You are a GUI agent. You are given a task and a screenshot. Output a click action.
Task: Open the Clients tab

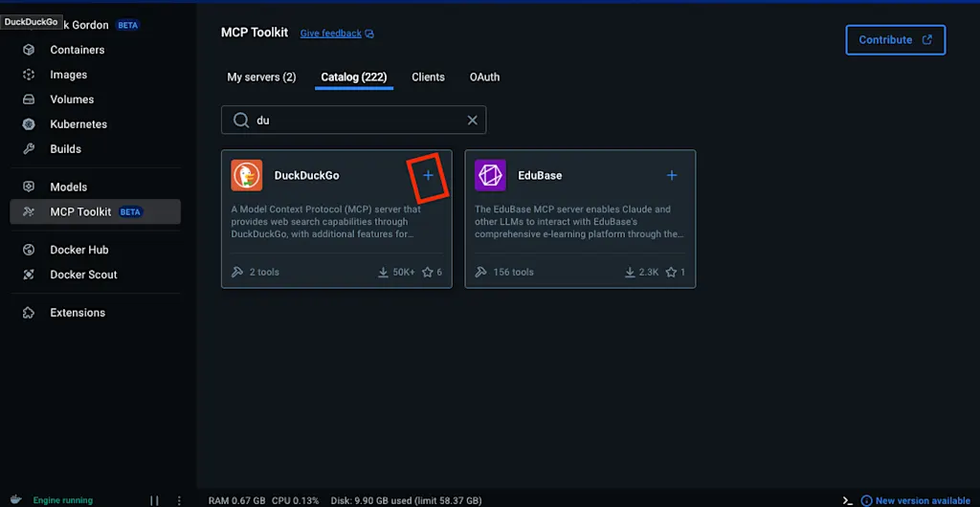coord(428,77)
